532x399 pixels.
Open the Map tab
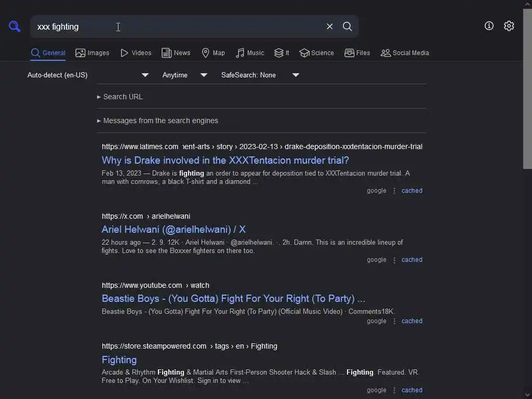[213, 53]
